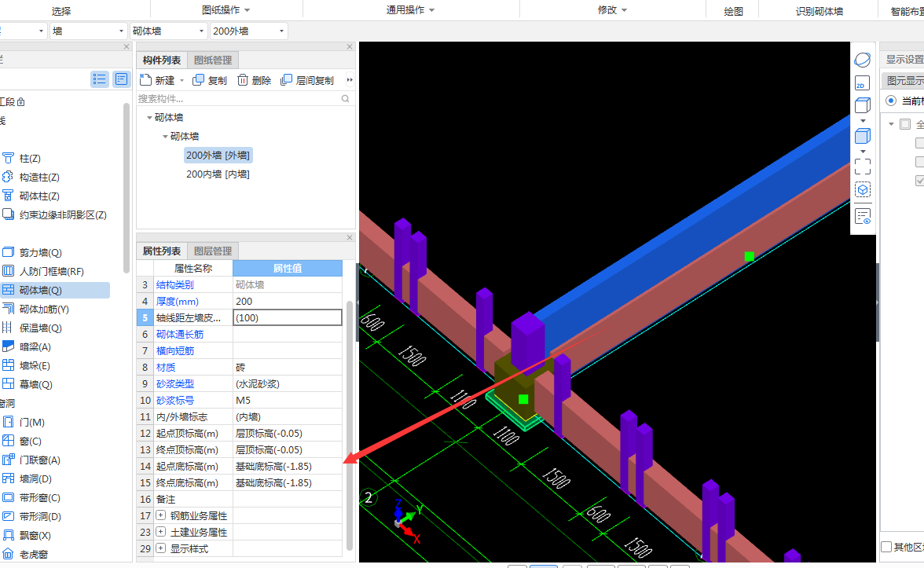Open the 修改 ribbon menu
The width and height of the screenshot is (924, 568).
tap(612, 10)
